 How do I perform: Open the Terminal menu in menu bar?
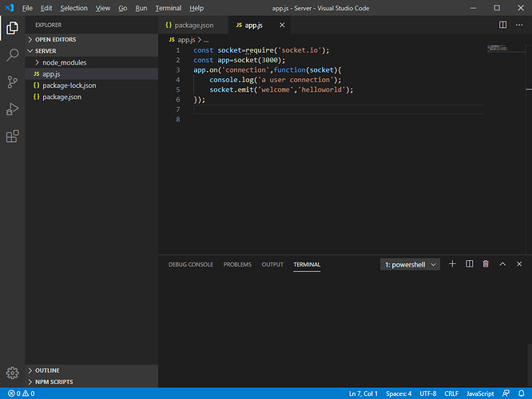tap(168, 8)
